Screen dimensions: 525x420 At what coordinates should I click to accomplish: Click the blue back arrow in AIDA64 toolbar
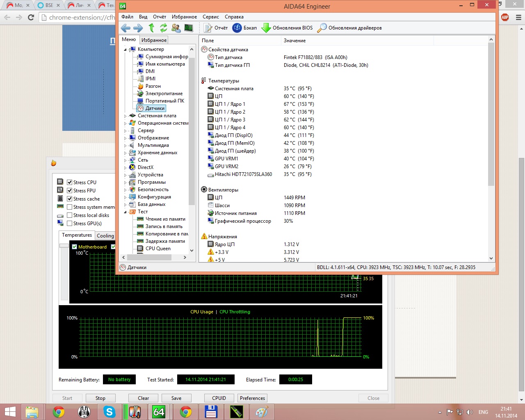tap(126, 28)
